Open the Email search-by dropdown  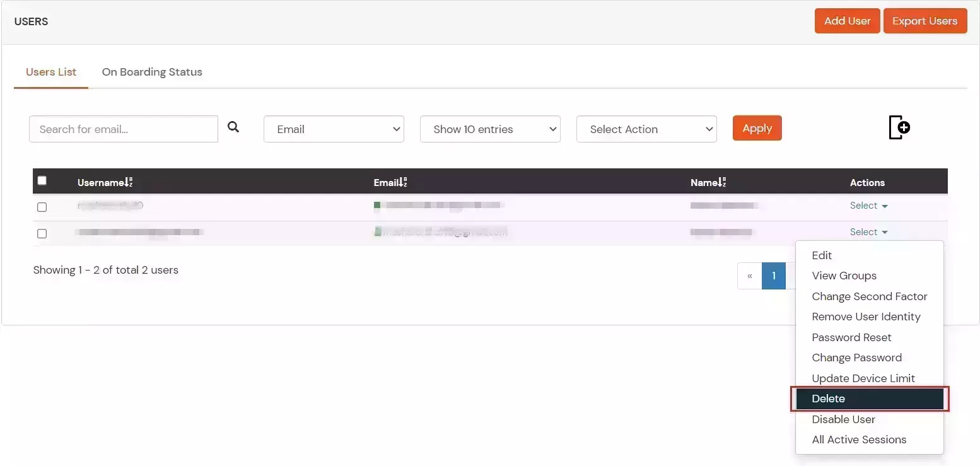[334, 129]
